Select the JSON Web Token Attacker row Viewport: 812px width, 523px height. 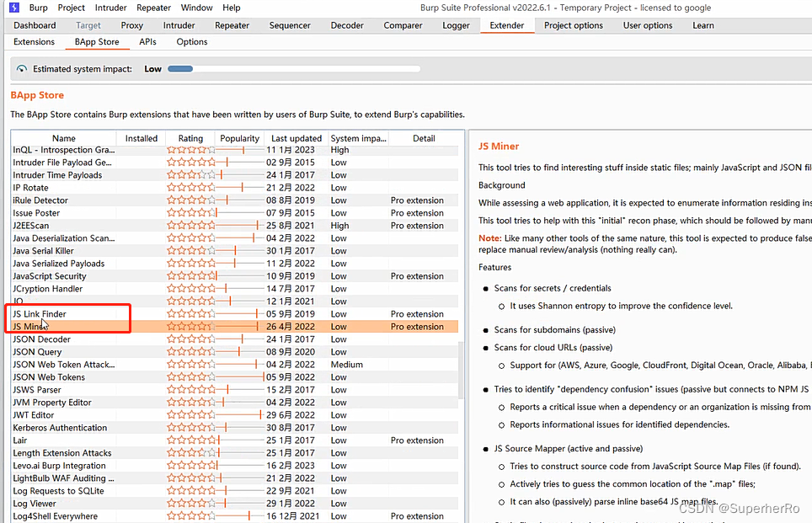[235, 365]
